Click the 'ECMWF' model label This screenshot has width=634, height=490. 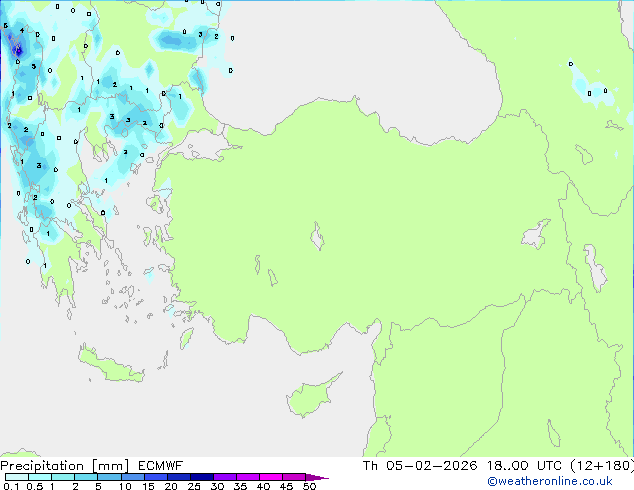click(160, 466)
